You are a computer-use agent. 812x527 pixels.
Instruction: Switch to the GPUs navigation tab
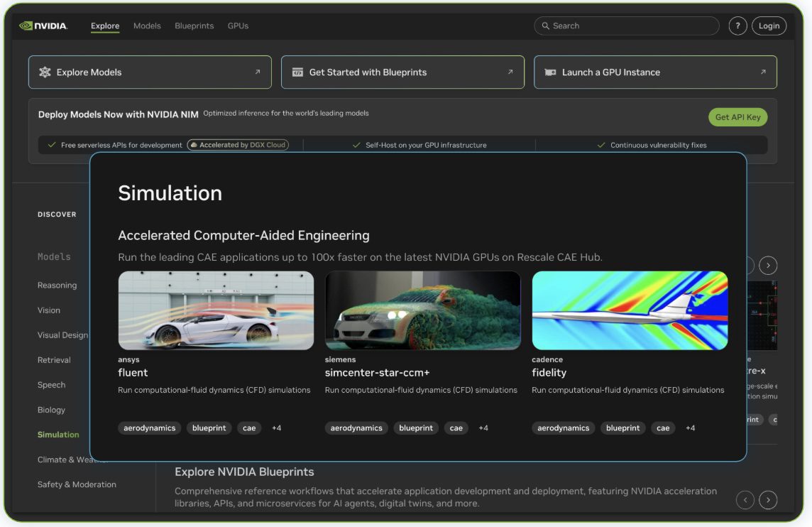[236, 25]
